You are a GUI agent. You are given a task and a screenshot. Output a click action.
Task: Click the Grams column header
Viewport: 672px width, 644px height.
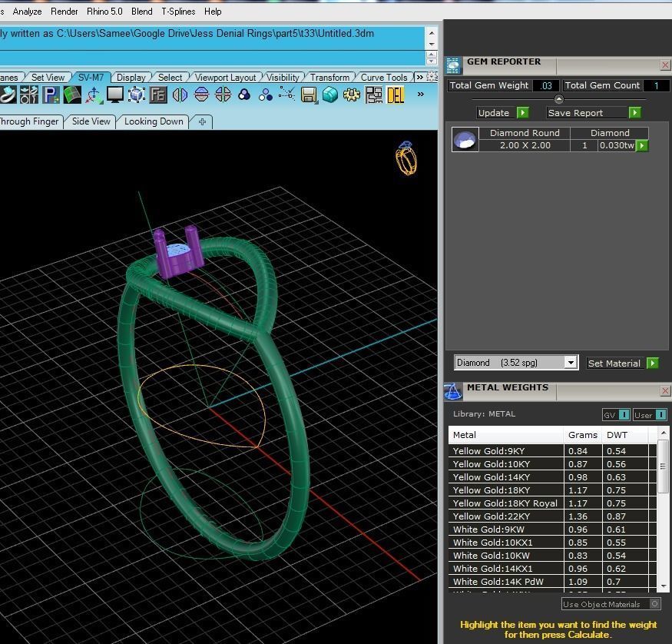click(x=582, y=435)
